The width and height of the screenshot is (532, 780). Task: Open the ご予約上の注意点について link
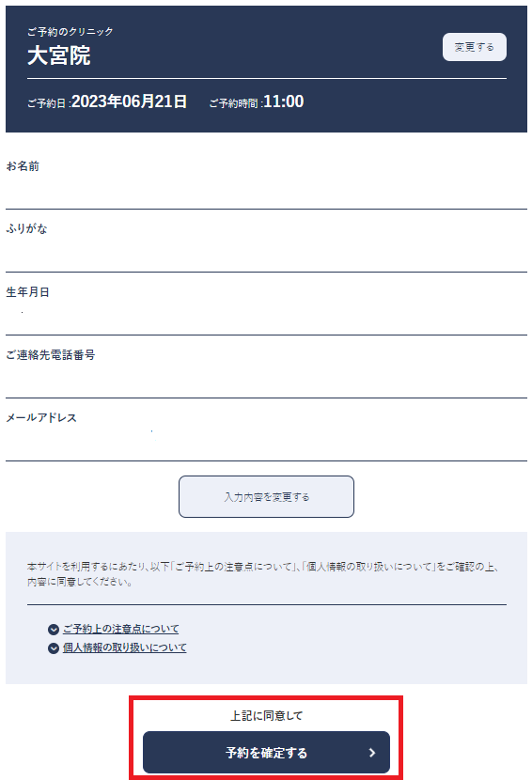(x=120, y=629)
